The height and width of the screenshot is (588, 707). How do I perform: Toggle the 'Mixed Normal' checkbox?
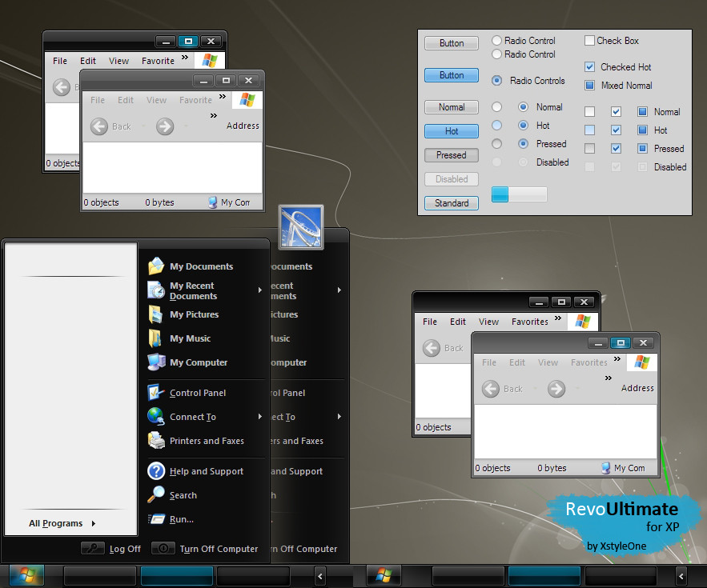click(x=590, y=86)
